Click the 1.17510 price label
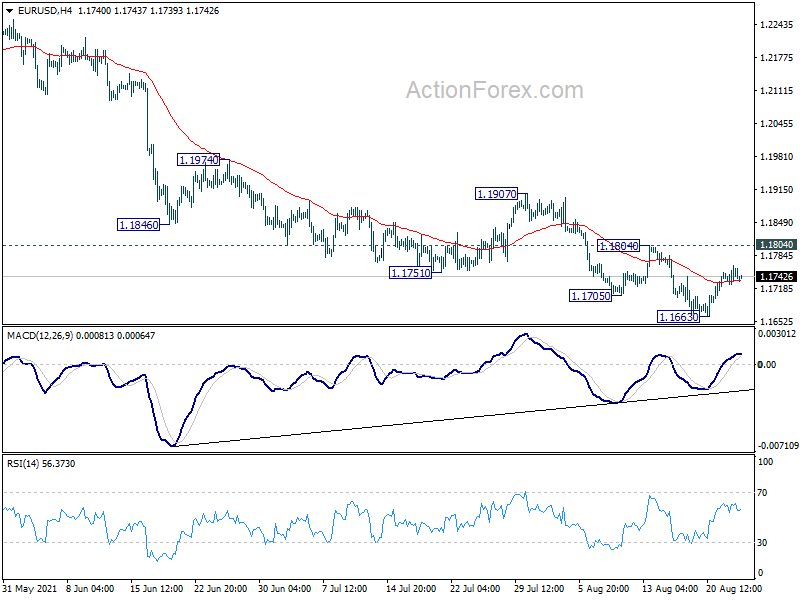This screenshot has height=600, width=800. tap(411, 273)
